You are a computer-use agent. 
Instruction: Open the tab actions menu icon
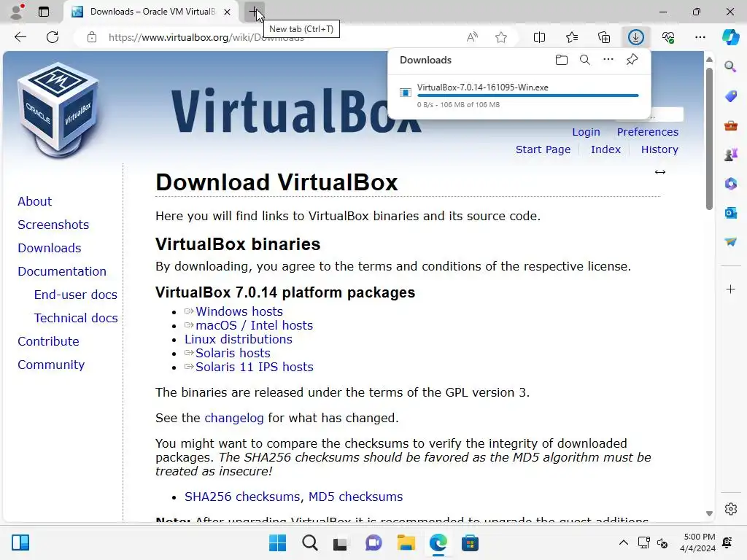44,12
